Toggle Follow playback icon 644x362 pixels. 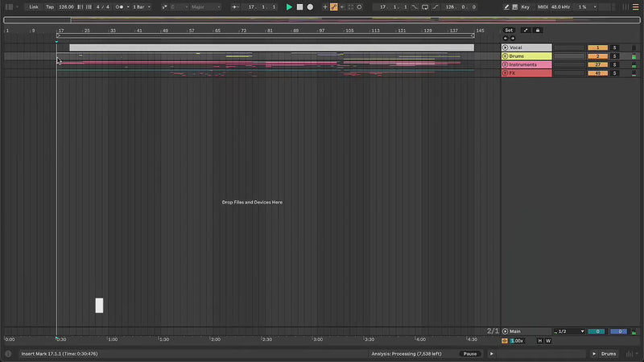coord(234,6)
